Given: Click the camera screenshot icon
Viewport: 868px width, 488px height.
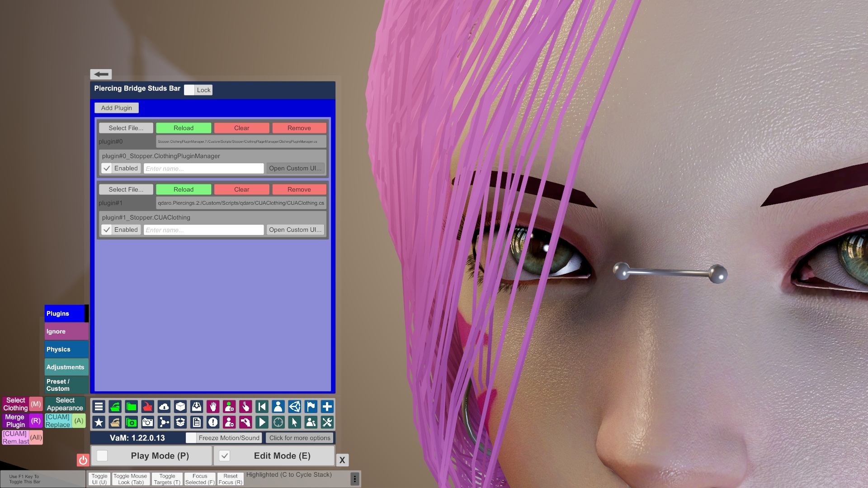Looking at the screenshot, I should [147, 422].
